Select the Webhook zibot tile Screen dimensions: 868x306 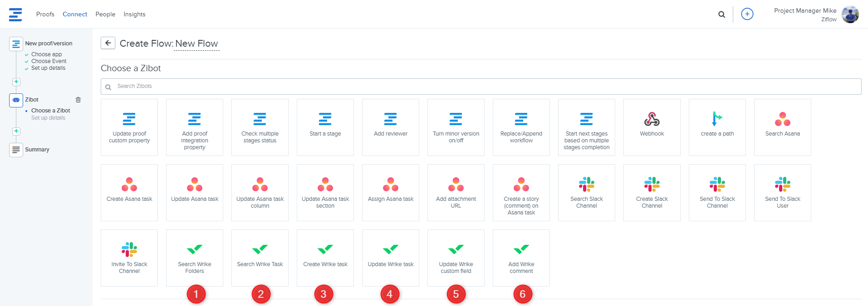pyautogui.click(x=652, y=127)
